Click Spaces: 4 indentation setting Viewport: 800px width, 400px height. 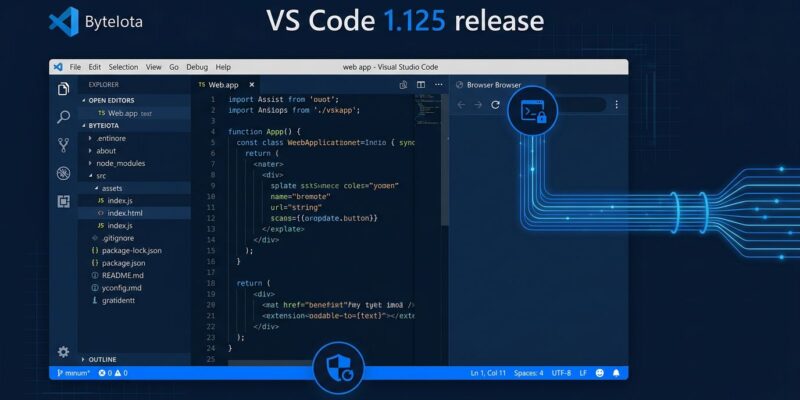click(x=529, y=373)
